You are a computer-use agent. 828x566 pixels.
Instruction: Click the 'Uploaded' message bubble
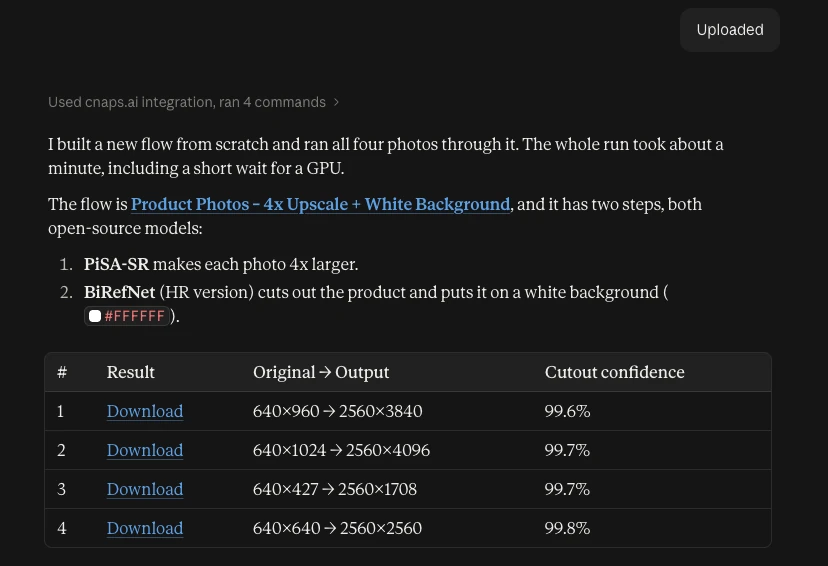click(x=730, y=30)
